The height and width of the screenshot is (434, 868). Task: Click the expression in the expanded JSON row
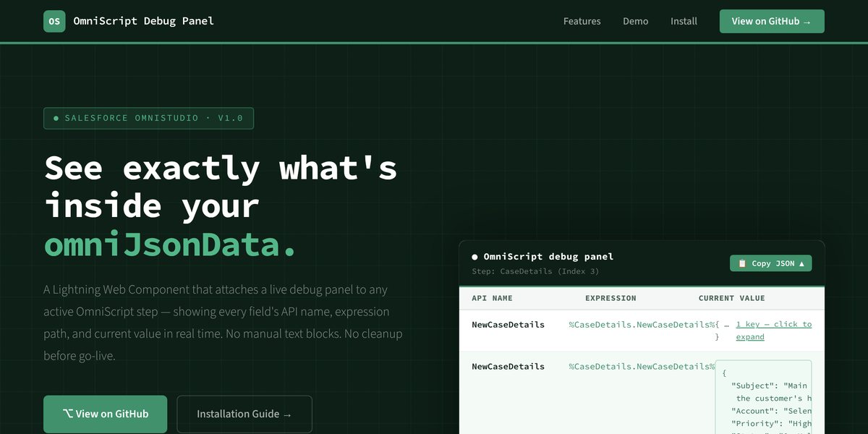pyautogui.click(x=642, y=367)
